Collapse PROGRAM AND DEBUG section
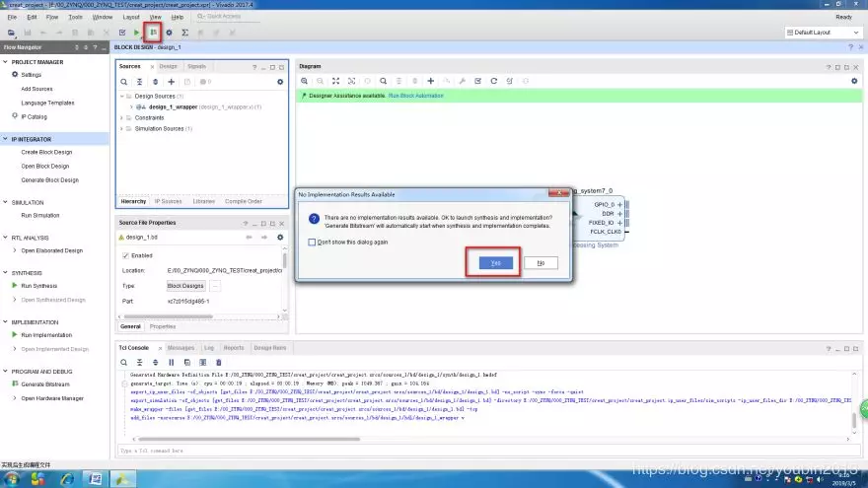The image size is (868, 488). click(x=6, y=372)
